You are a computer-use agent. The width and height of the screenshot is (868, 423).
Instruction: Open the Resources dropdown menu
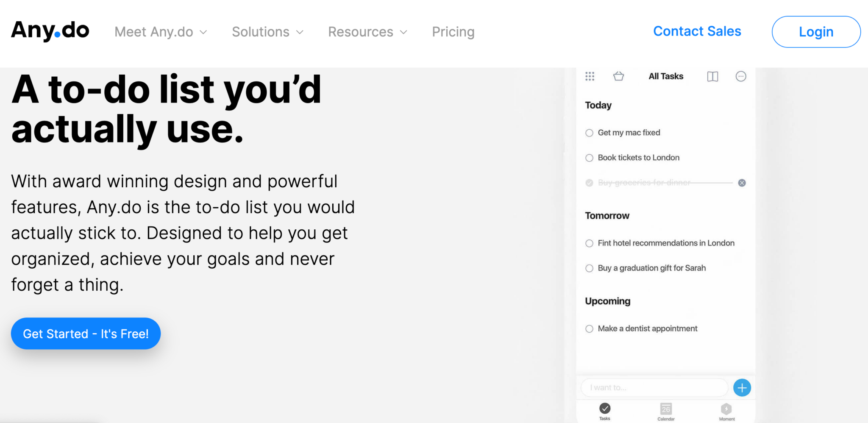367,32
